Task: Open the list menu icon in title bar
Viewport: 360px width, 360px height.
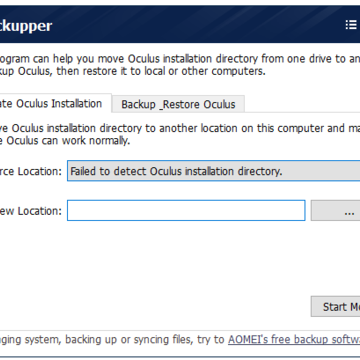Action: coord(351,25)
